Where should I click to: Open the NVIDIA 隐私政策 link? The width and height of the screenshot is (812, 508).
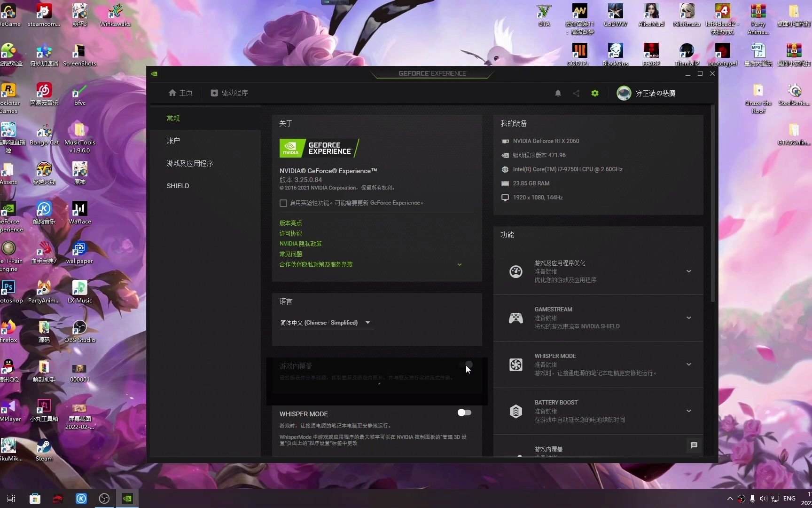click(301, 244)
